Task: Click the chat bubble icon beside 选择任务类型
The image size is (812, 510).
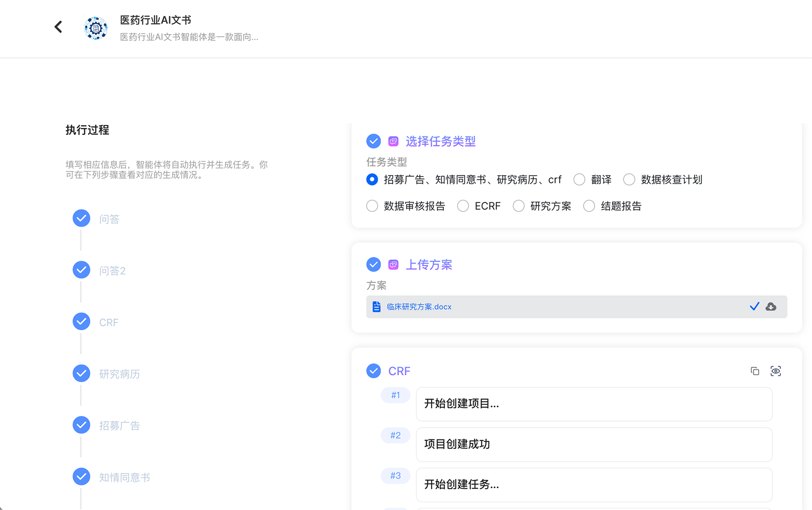Action: 393,141
